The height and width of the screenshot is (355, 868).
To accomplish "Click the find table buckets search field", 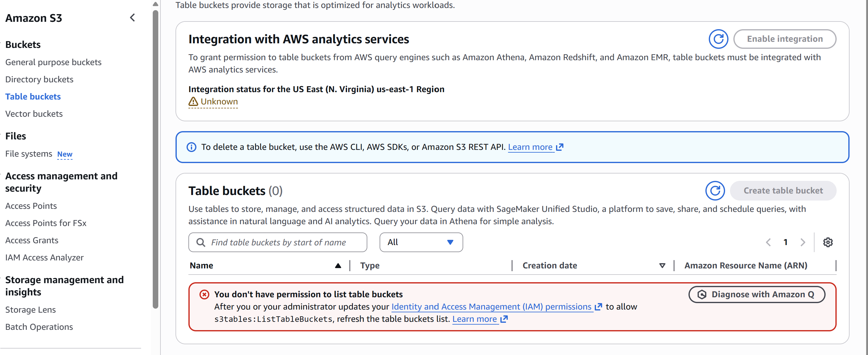I will (278, 242).
